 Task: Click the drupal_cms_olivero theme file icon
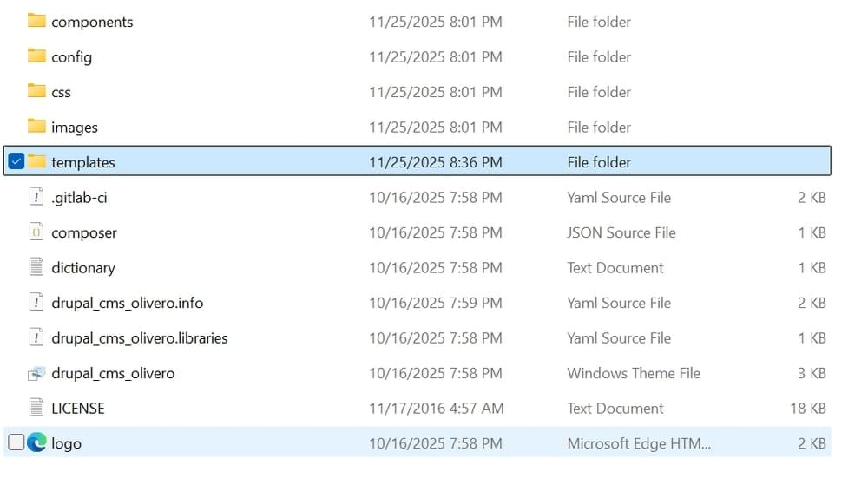36,373
